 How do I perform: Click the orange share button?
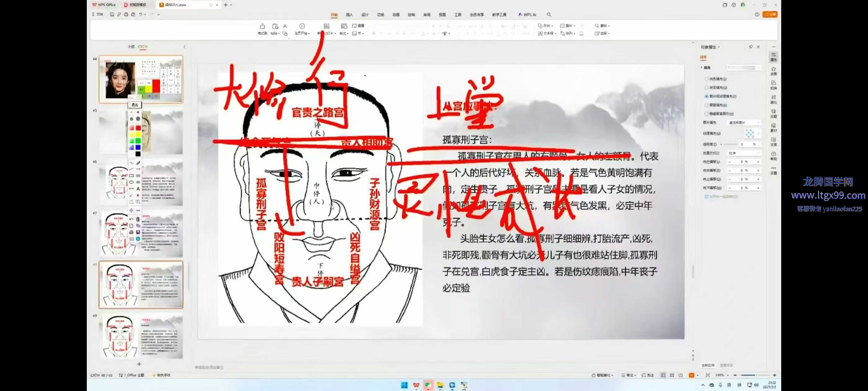[770, 15]
